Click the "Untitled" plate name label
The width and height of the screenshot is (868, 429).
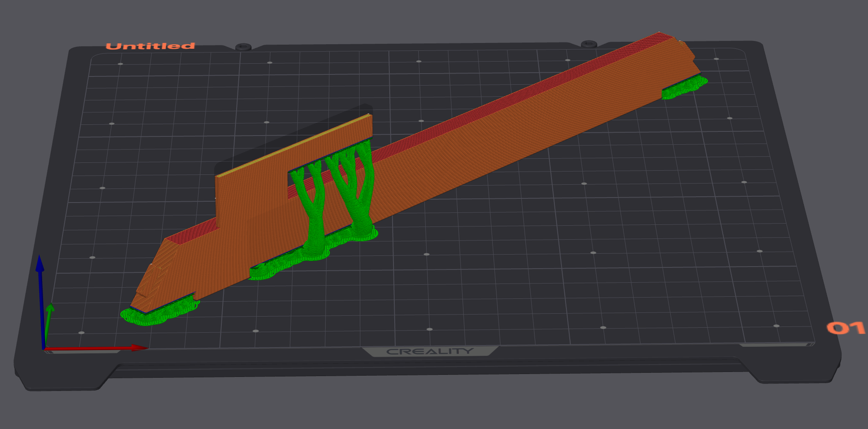pos(150,46)
